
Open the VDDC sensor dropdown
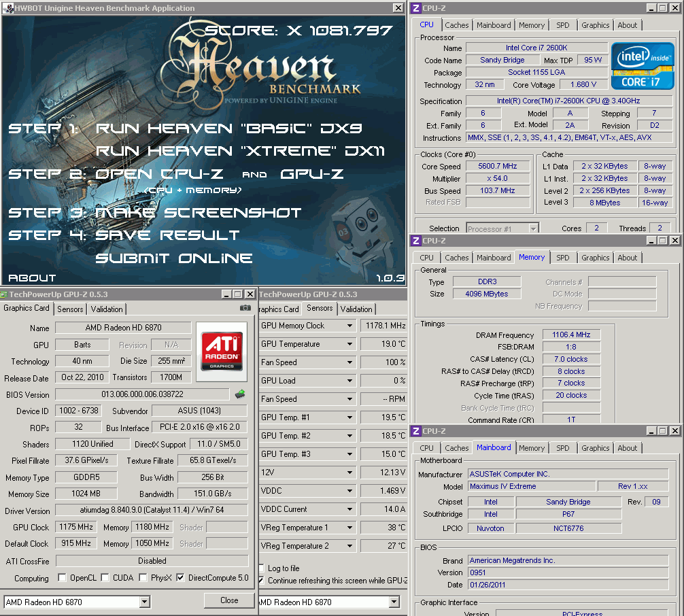pyautogui.click(x=349, y=491)
